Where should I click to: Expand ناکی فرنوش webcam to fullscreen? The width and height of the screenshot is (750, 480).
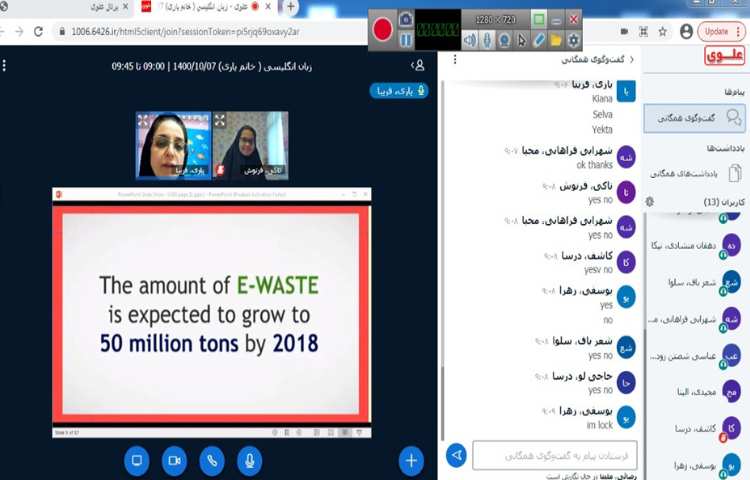point(220,120)
